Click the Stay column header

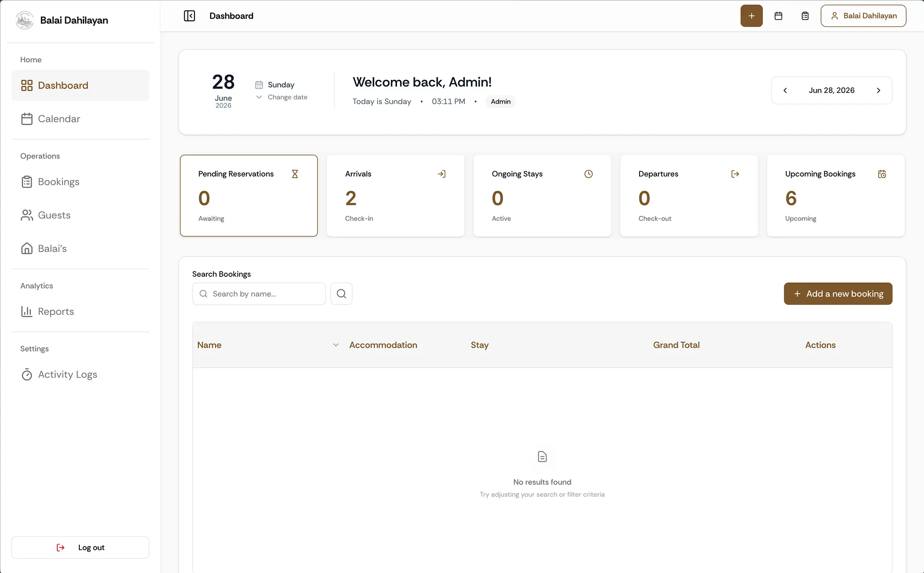click(x=479, y=345)
